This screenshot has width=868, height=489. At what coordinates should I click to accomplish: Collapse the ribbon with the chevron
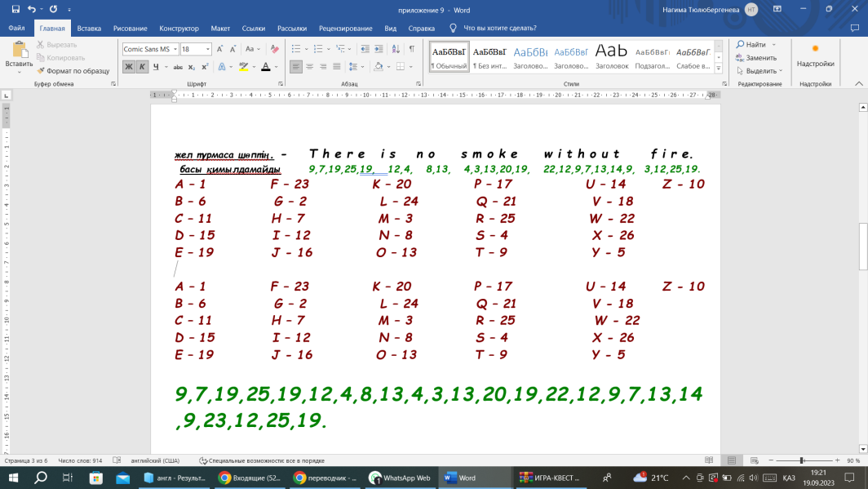tap(858, 83)
